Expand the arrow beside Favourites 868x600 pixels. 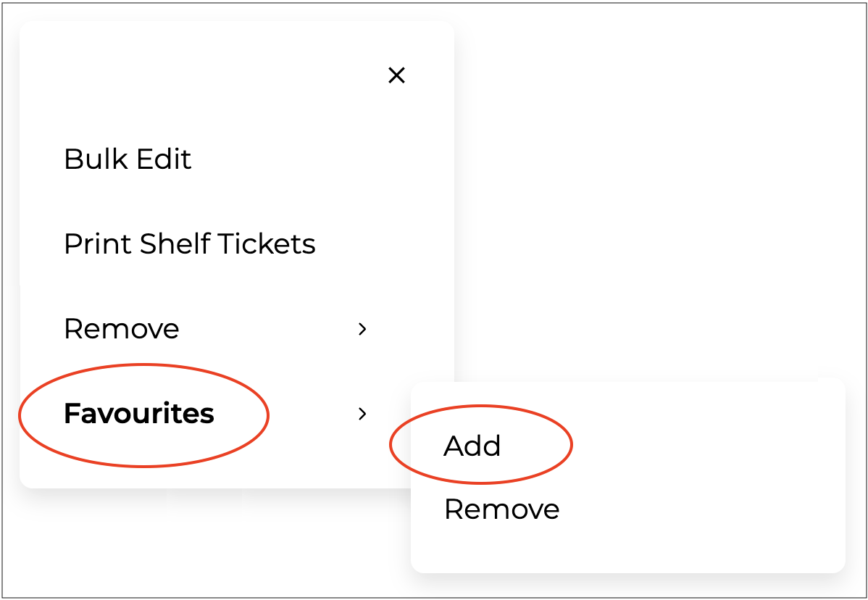[363, 414]
